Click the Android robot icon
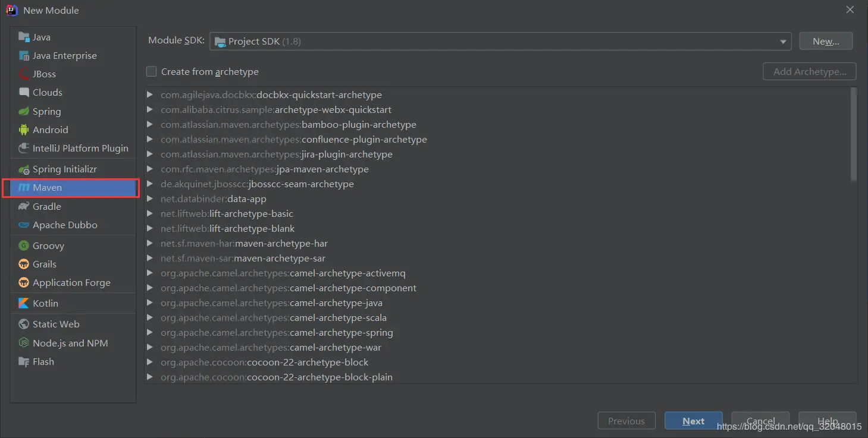Viewport: 868px width, 438px height. pos(24,130)
